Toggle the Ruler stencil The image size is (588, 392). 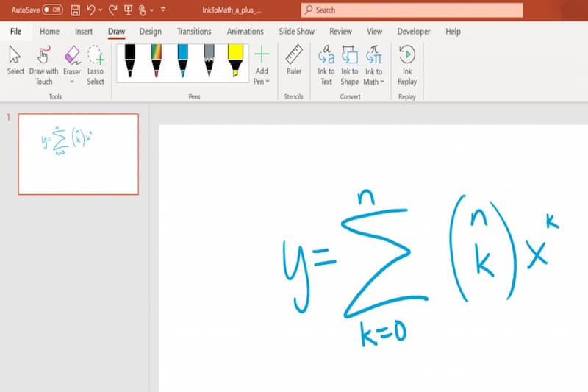click(293, 60)
